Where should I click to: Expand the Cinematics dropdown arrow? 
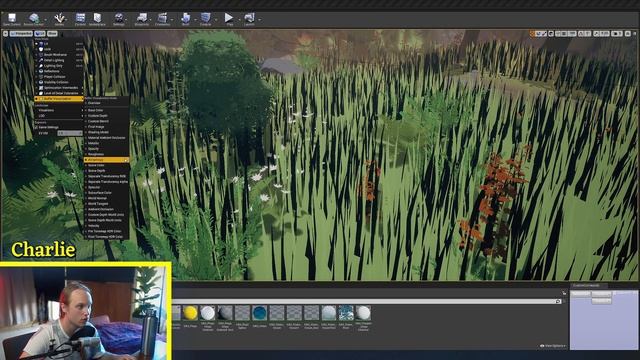[171, 19]
